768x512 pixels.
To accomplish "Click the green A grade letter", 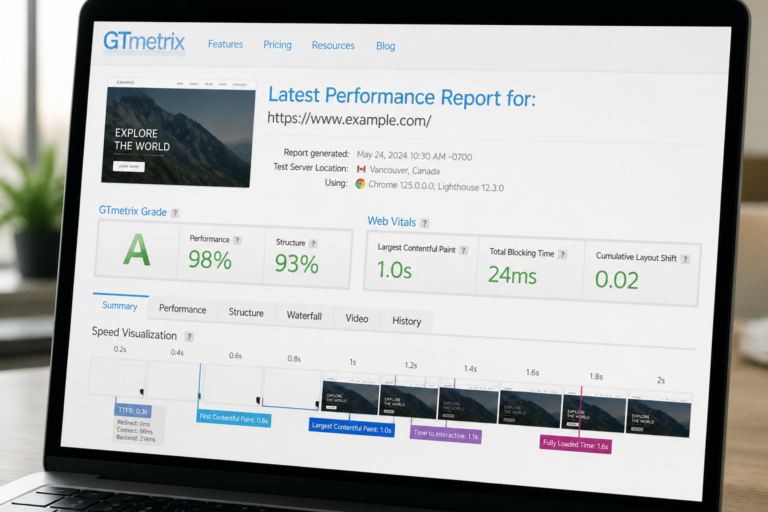I will (137, 250).
